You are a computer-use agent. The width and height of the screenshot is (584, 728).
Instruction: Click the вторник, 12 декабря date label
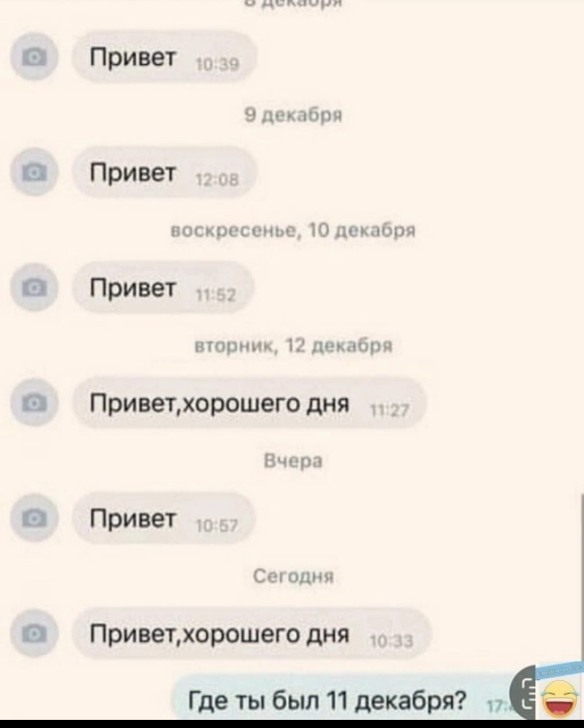(293, 346)
